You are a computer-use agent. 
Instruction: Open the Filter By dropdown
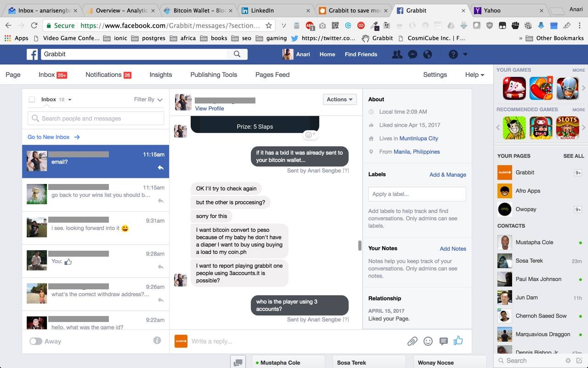tap(148, 99)
